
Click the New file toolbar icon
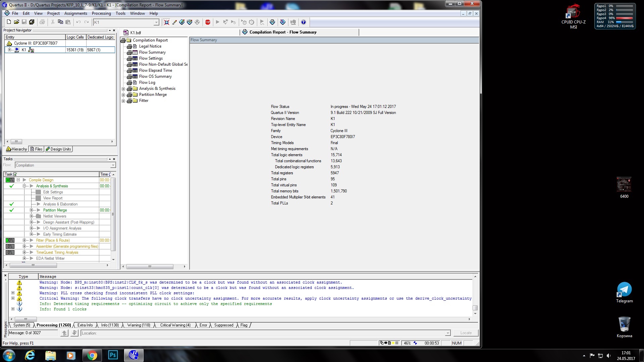click(x=9, y=22)
